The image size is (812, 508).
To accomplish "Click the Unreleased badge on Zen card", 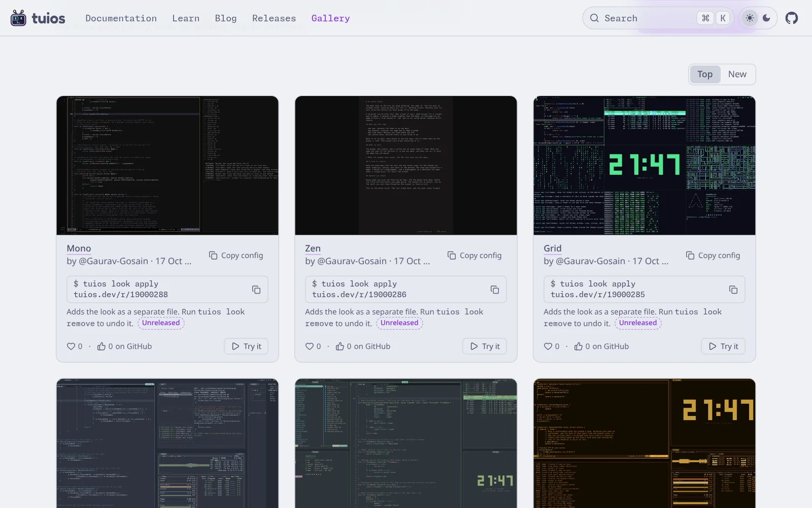I will (399, 323).
